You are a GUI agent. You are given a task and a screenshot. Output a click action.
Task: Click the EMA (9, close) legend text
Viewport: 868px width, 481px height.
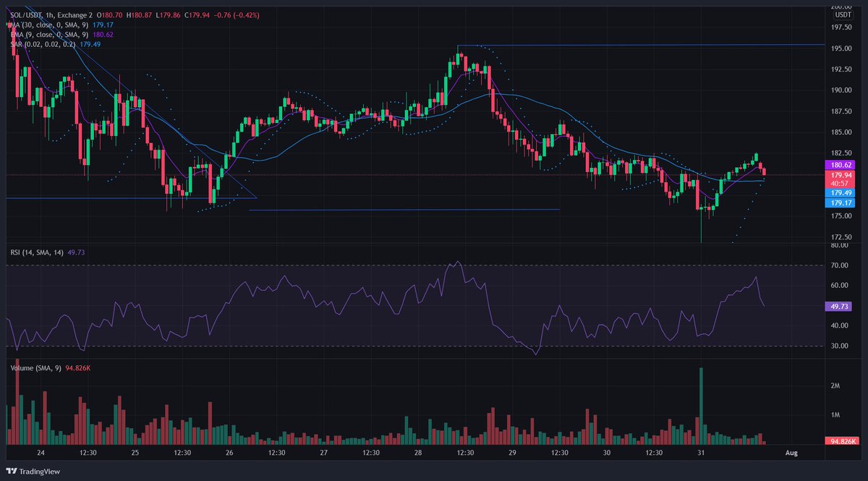(x=43, y=33)
